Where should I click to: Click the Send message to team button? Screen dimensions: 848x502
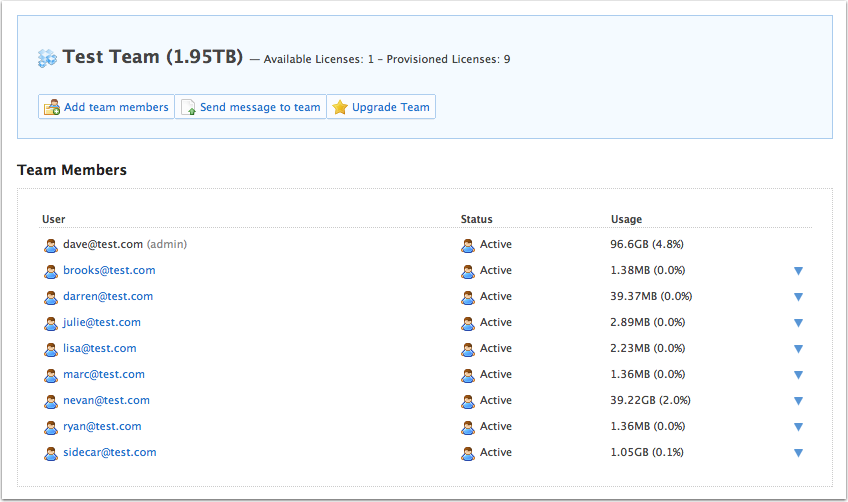250,107
